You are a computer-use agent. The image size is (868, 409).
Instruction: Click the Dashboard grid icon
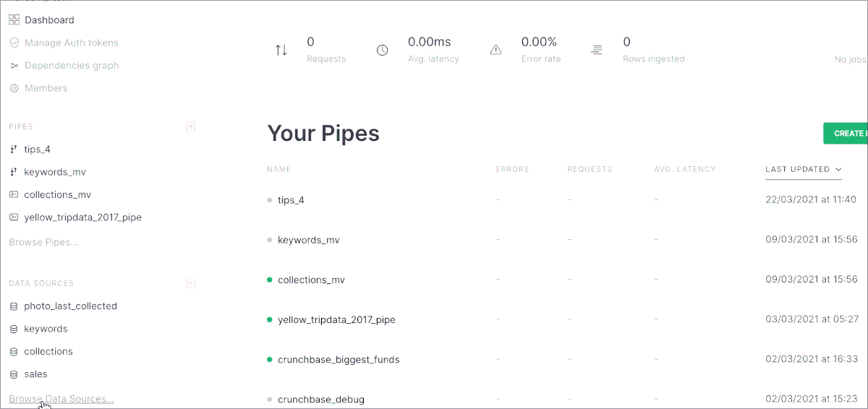click(14, 20)
